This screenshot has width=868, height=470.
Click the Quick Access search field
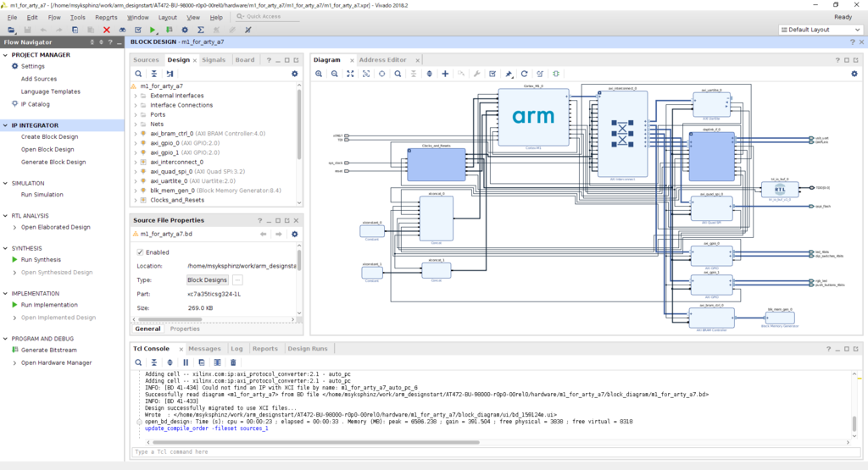(267, 17)
